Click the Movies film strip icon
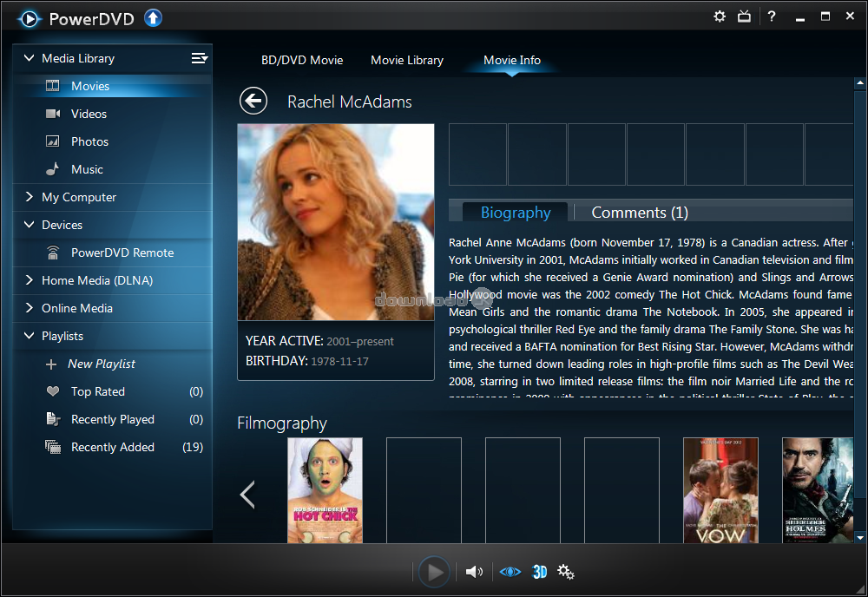 click(x=52, y=86)
